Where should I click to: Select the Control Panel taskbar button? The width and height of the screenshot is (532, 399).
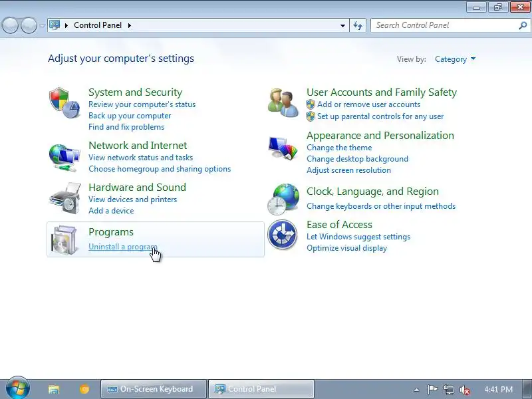pos(261,389)
